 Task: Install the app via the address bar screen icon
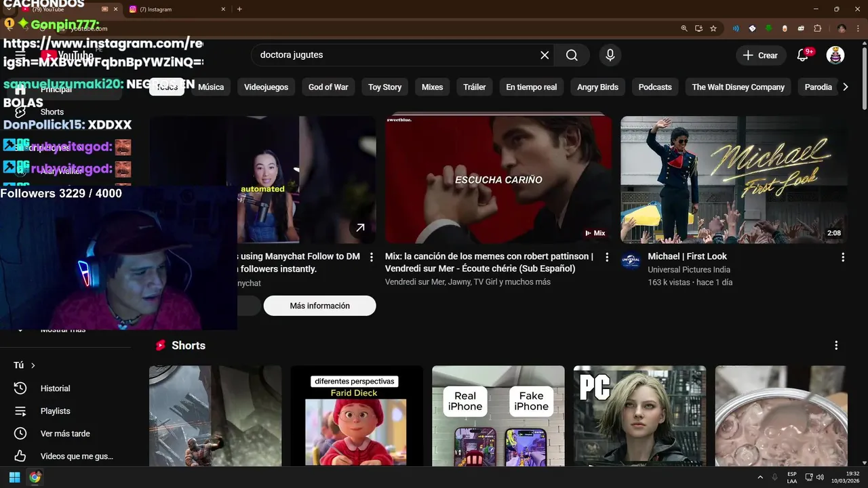(698, 28)
